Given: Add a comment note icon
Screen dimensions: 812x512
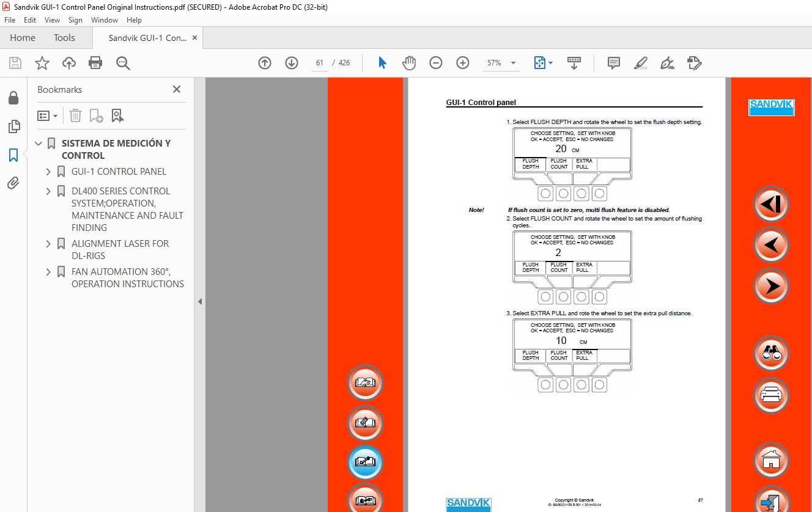Looking at the screenshot, I should [614, 63].
